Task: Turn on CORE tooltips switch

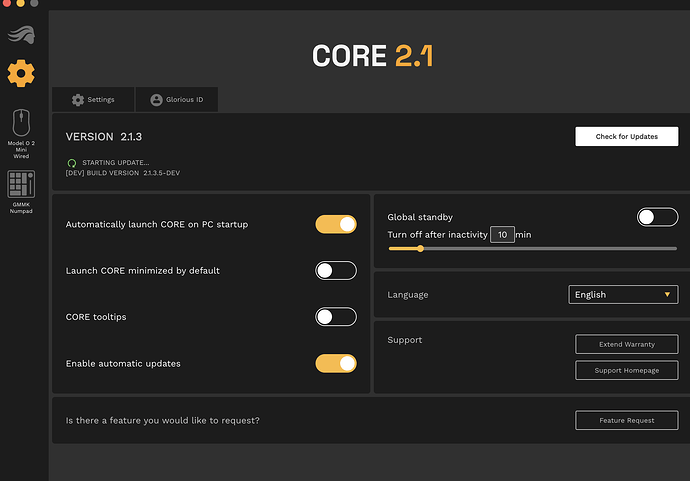Action: point(335,317)
